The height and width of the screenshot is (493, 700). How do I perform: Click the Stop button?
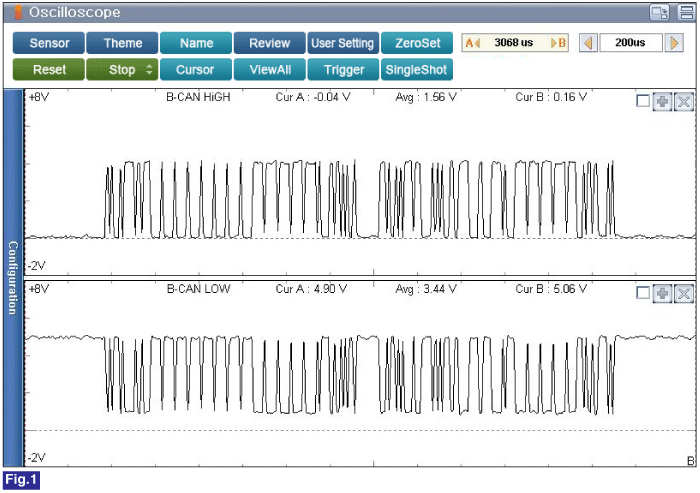(122, 70)
